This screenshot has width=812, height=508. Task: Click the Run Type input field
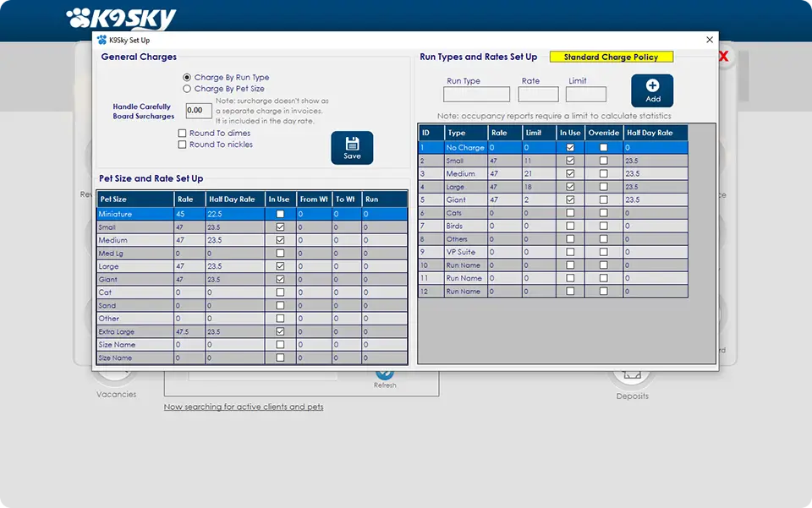476,94
